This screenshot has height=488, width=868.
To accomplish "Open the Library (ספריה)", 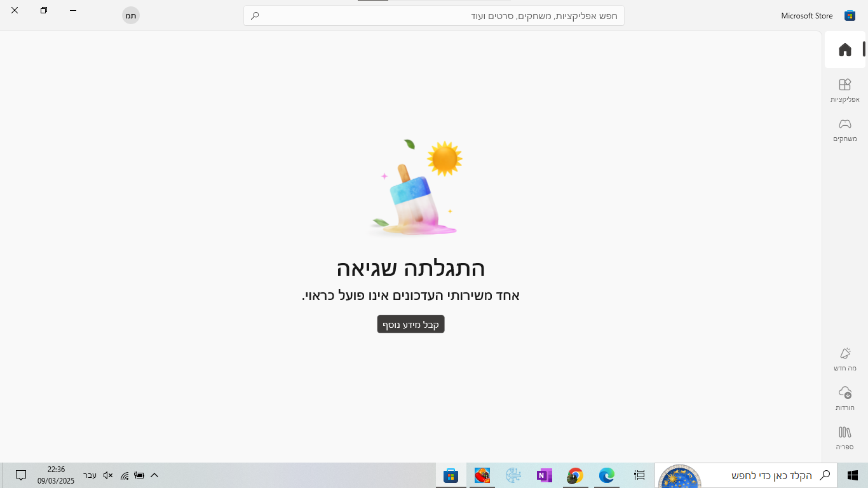I will [844, 437].
